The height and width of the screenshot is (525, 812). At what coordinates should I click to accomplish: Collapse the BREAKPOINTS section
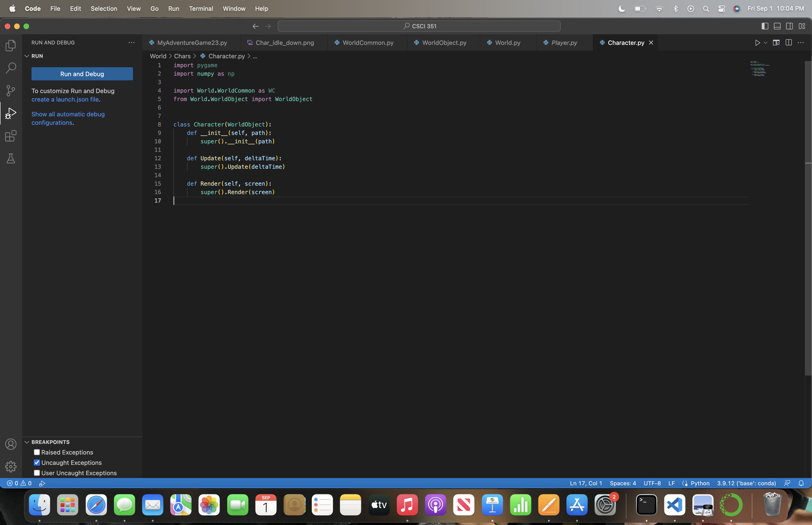coord(27,442)
